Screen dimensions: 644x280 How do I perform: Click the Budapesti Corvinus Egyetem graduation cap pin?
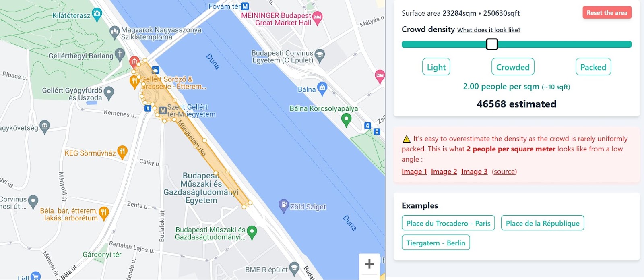coord(320,56)
